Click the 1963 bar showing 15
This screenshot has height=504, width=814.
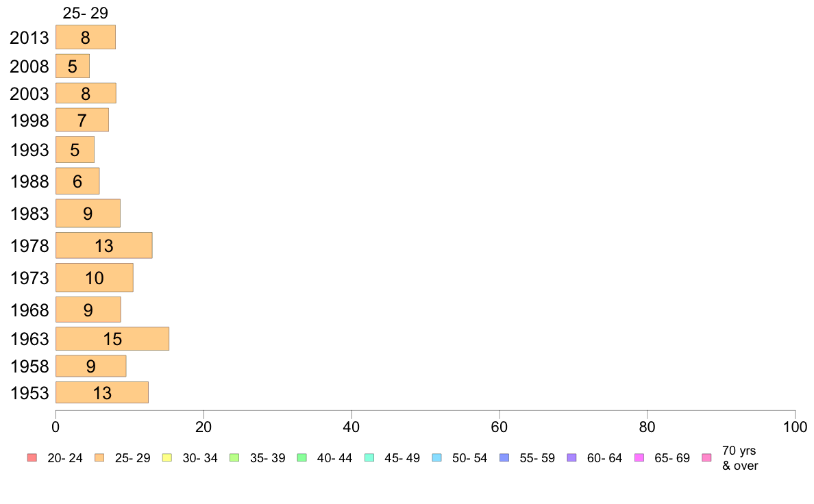(x=112, y=339)
